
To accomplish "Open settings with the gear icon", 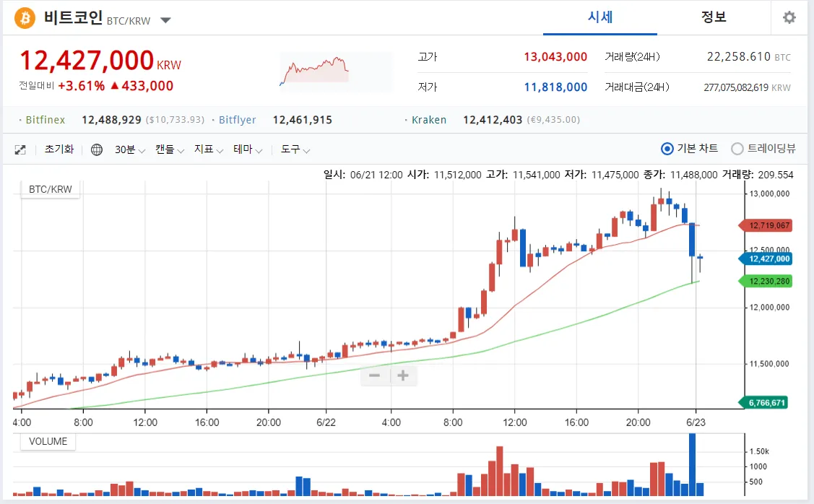I will coord(789,17).
